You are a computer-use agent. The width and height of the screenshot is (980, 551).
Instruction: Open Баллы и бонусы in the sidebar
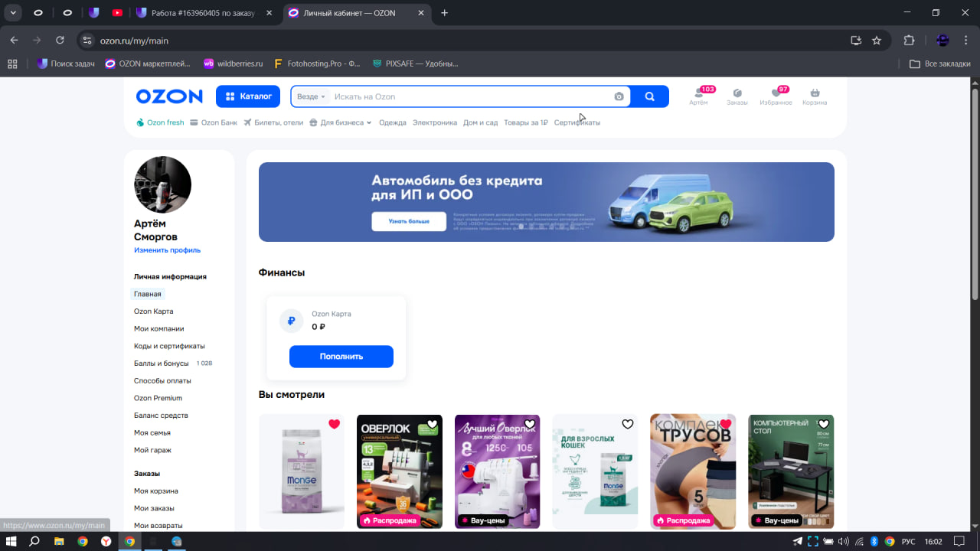162,364
